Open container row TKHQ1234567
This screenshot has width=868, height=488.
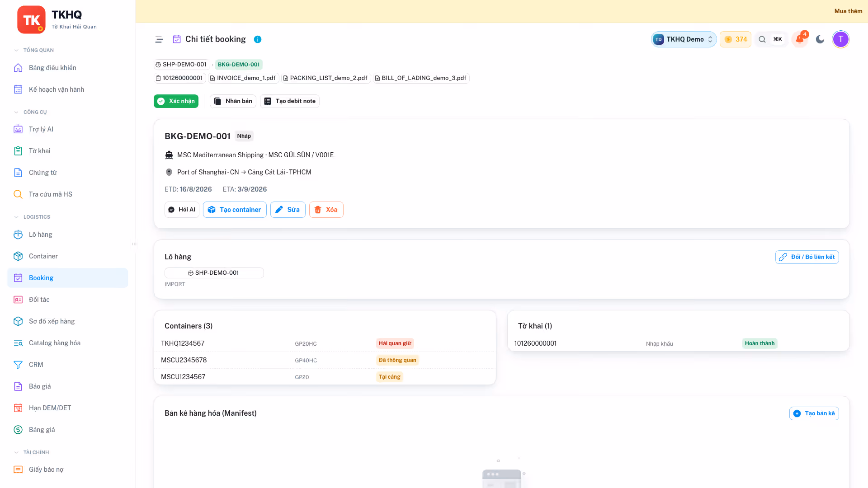[x=325, y=343]
